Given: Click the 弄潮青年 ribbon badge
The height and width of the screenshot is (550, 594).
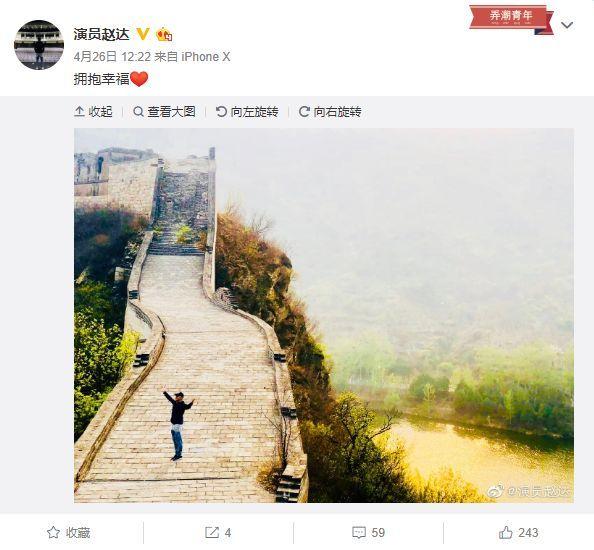Looking at the screenshot, I should tap(512, 19).
